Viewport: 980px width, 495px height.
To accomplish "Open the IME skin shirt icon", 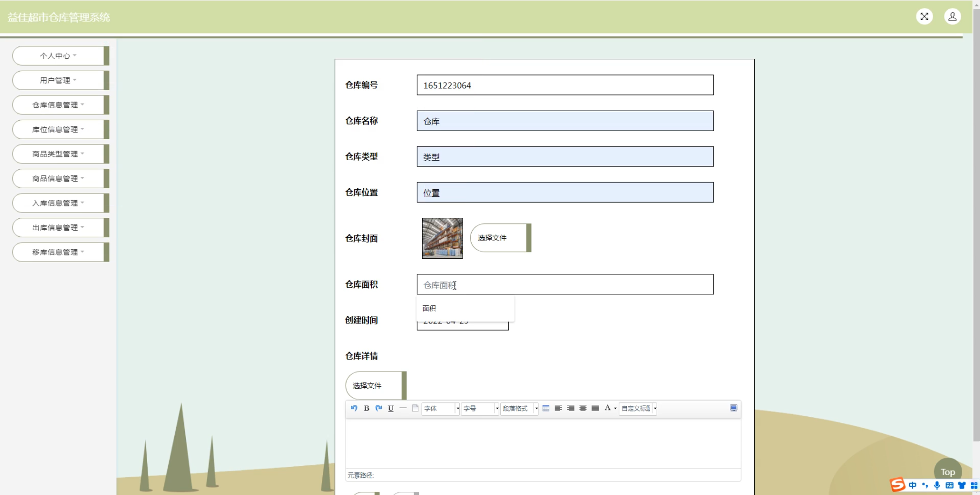I will (x=962, y=485).
